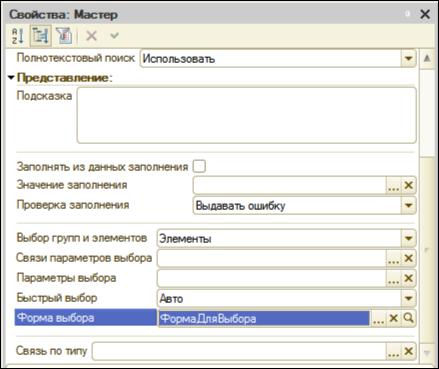439x369 pixels.
Task: Clear the Связи параметров выбора value
Action: pos(408,258)
